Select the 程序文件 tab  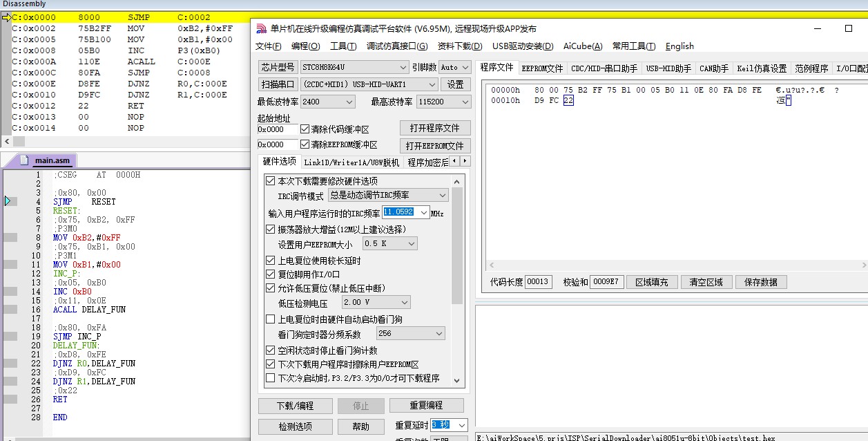(497, 68)
